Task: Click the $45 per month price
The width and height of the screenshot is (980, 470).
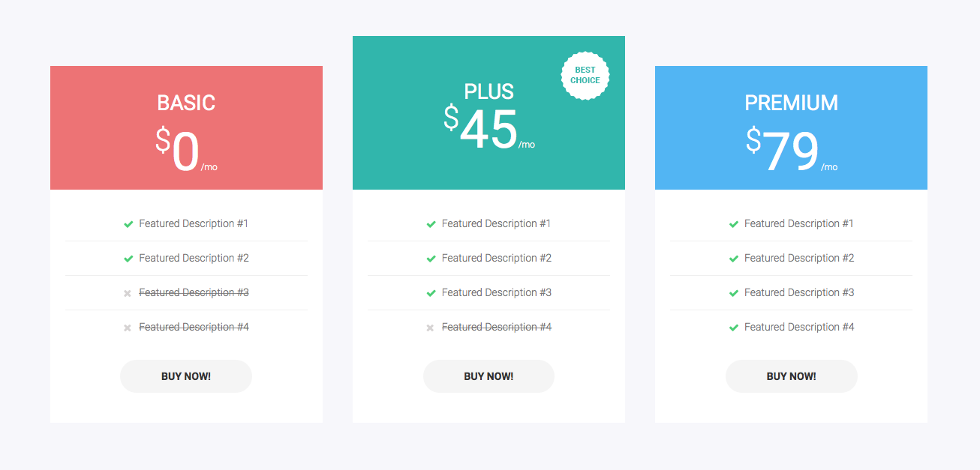Action: pyautogui.click(x=488, y=129)
